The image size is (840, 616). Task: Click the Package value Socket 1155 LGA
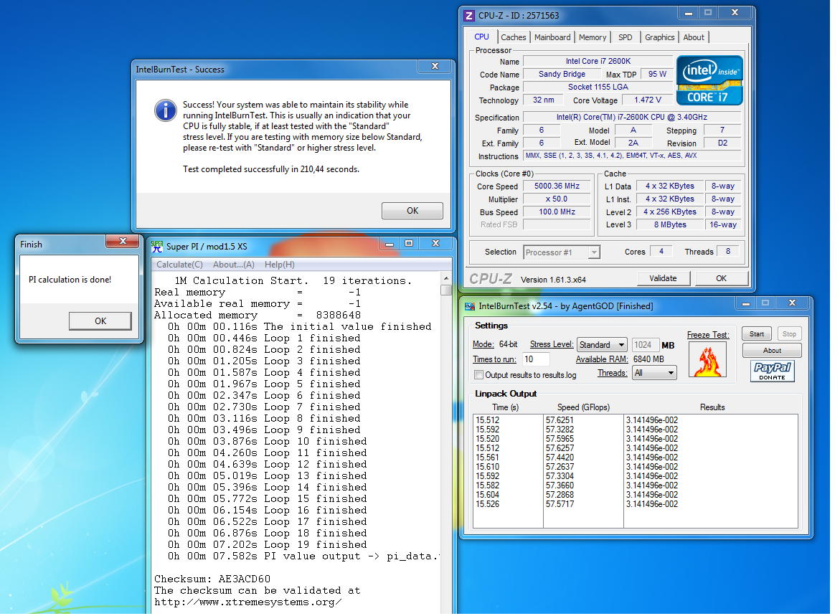[x=598, y=87]
